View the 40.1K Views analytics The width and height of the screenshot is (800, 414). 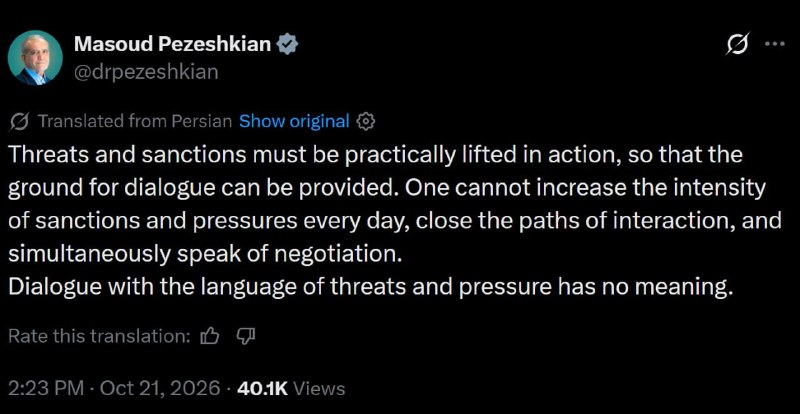pos(291,389)
